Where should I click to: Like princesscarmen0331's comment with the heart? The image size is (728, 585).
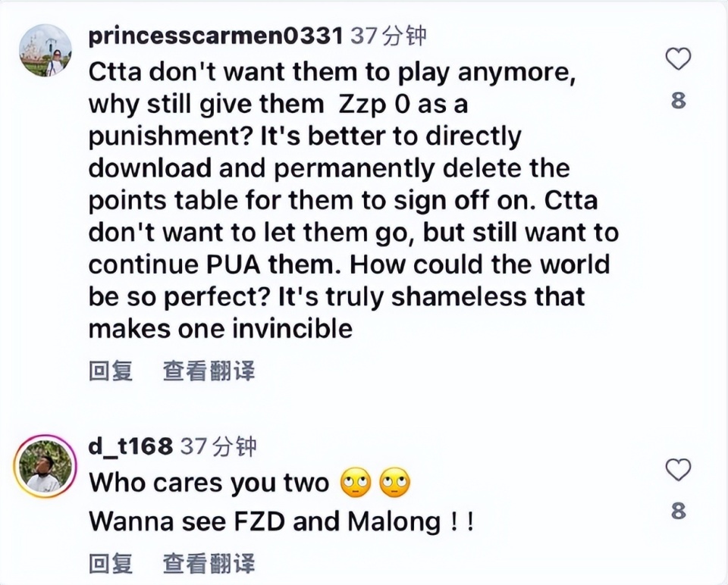pos(678,59)
